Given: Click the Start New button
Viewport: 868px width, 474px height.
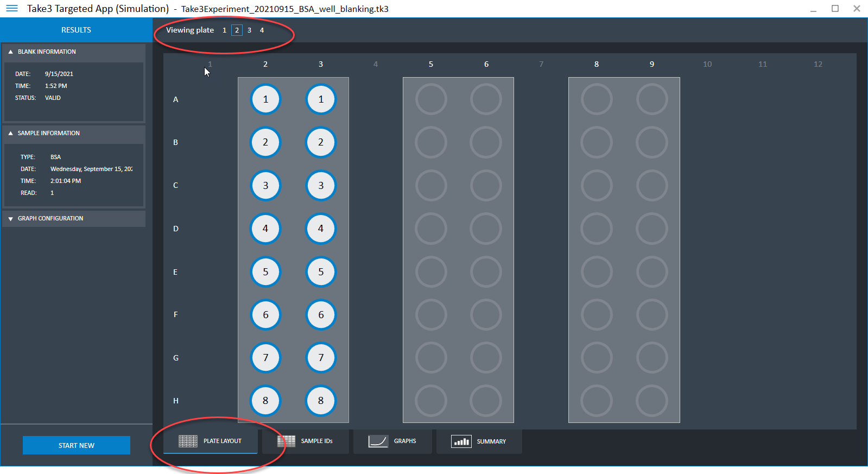Looking at the screenshot, I should [x=77, y=445].
